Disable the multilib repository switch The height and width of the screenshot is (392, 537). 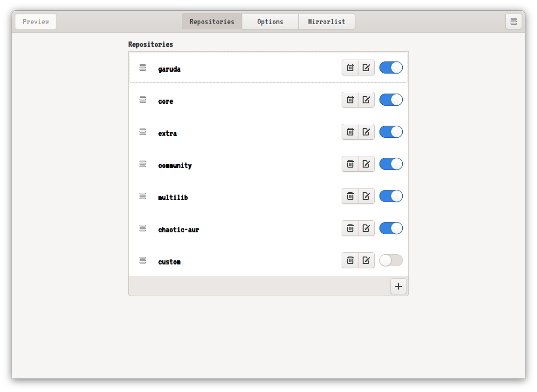[391, 196]
